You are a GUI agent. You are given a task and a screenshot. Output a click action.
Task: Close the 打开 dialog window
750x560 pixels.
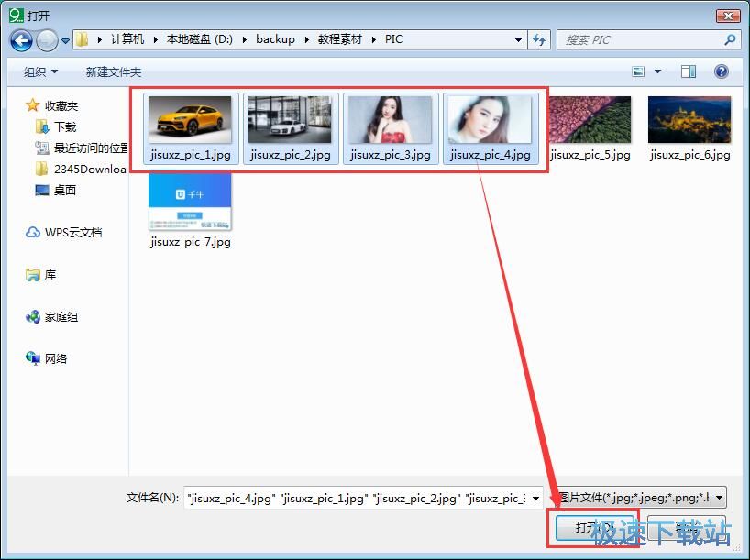pos(728,16)
